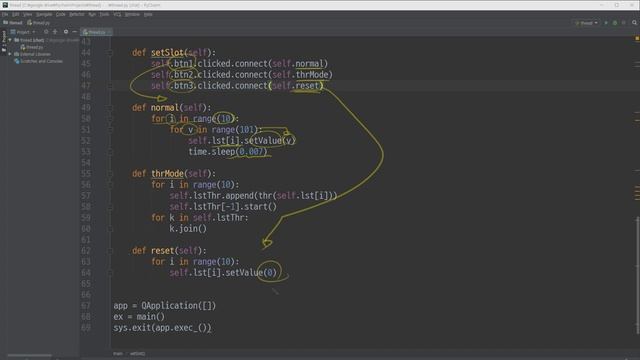The height and width of the screenshot is (360, 640).
Task: Click the Debug bug icon
Action: pyautogui.click(x=615, y=23)
